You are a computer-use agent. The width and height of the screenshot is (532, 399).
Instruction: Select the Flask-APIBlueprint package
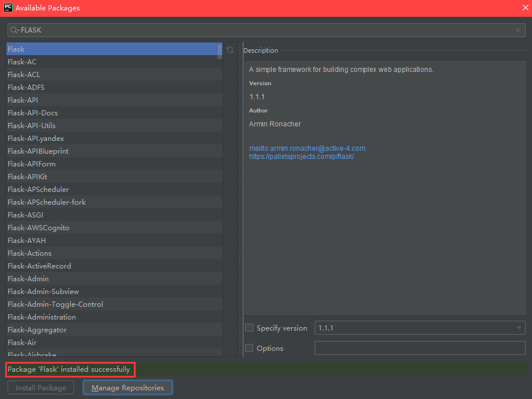pyautogui.click(x=114, y=151)
